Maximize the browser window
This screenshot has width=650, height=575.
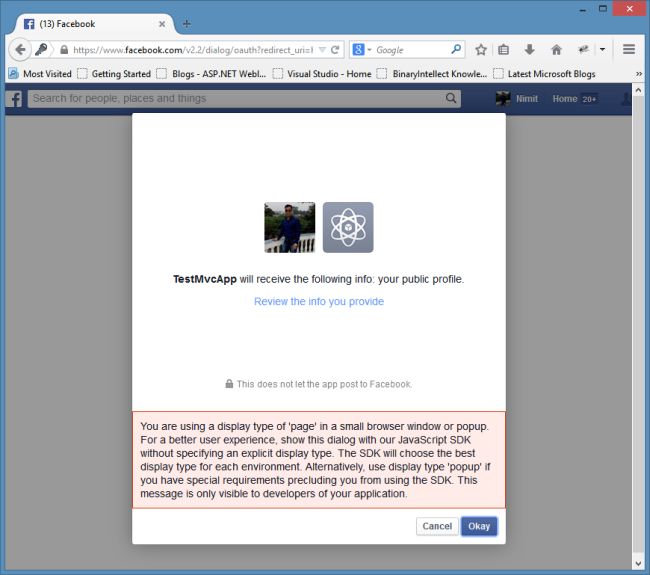click(x=603, y=9)
